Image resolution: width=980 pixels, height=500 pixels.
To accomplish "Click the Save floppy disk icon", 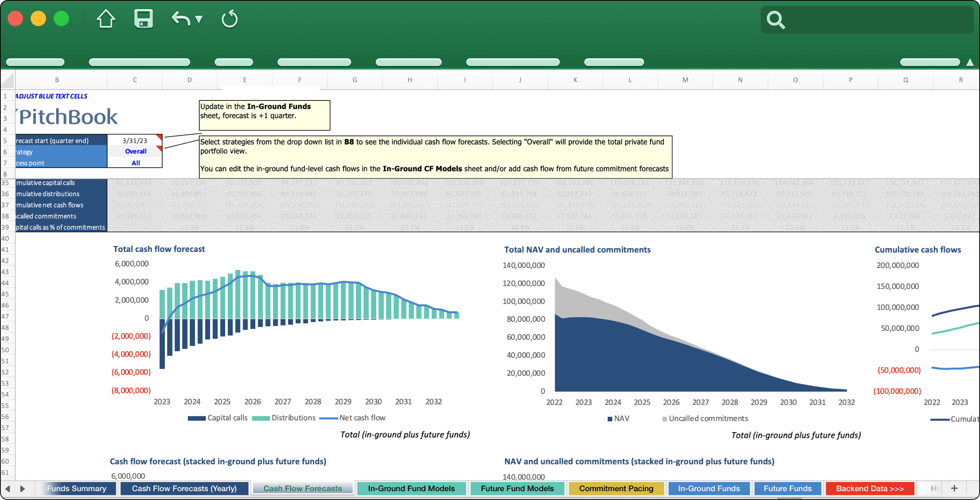I will click(143, 19).
